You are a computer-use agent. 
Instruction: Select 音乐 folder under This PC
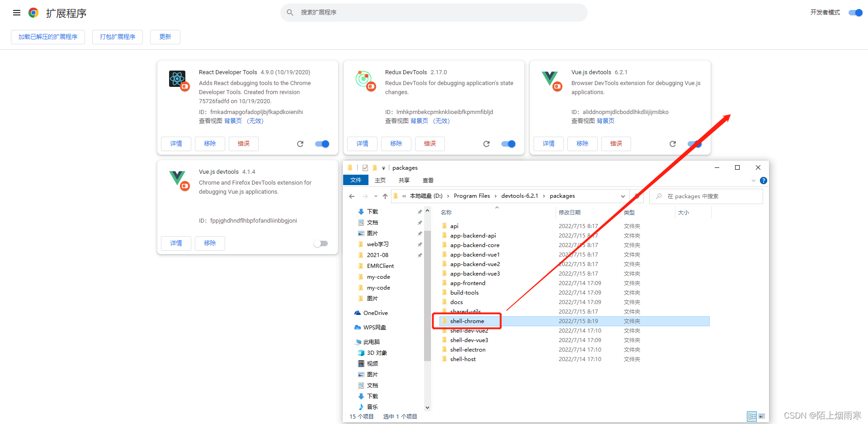[368, 407]
